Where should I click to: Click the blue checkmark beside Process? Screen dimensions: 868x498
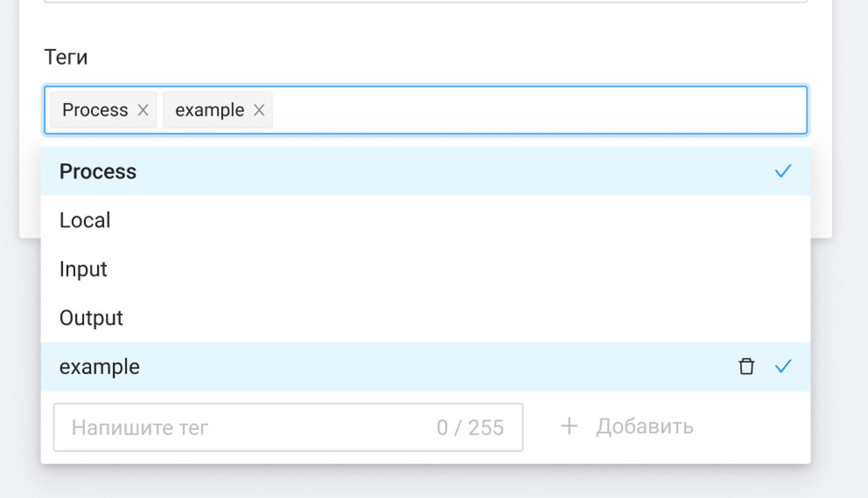(x=783, y=171)
